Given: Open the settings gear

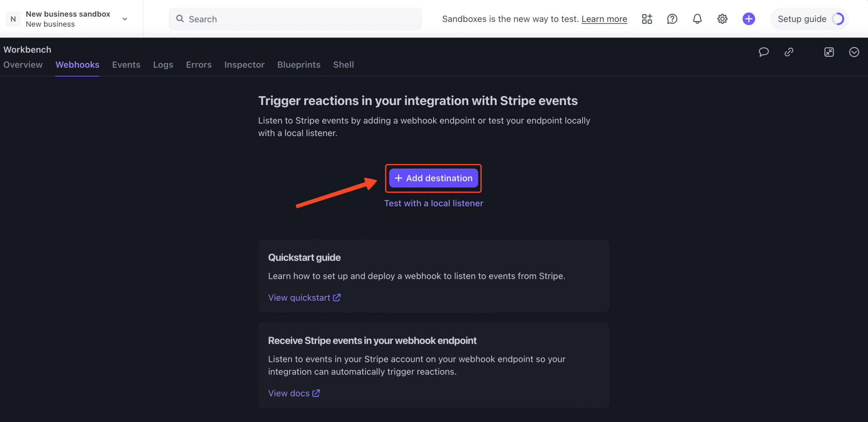Looking at the screenshot, I should pyautogui.click(x=722, y=19).
